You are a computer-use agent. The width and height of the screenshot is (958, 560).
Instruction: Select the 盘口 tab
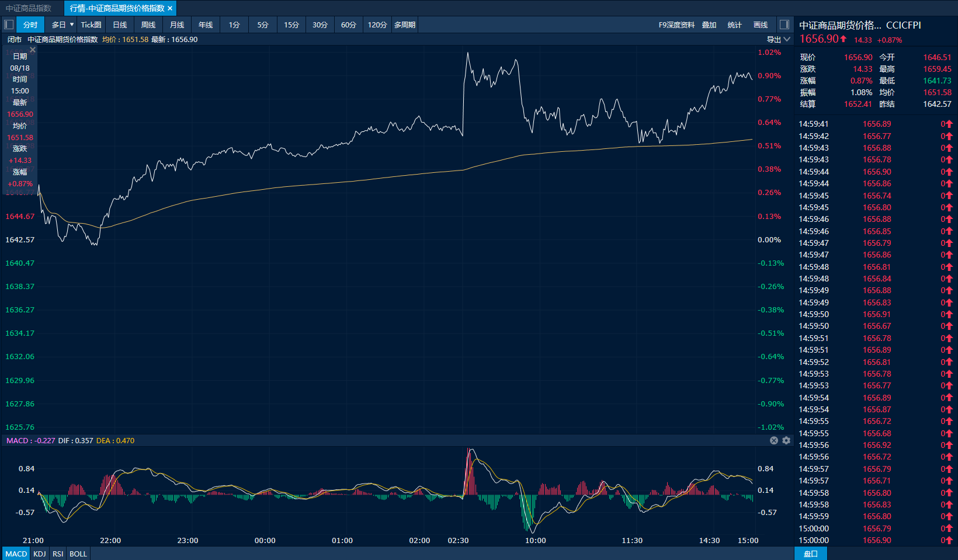pyautogui.click(x=811, y=554)
